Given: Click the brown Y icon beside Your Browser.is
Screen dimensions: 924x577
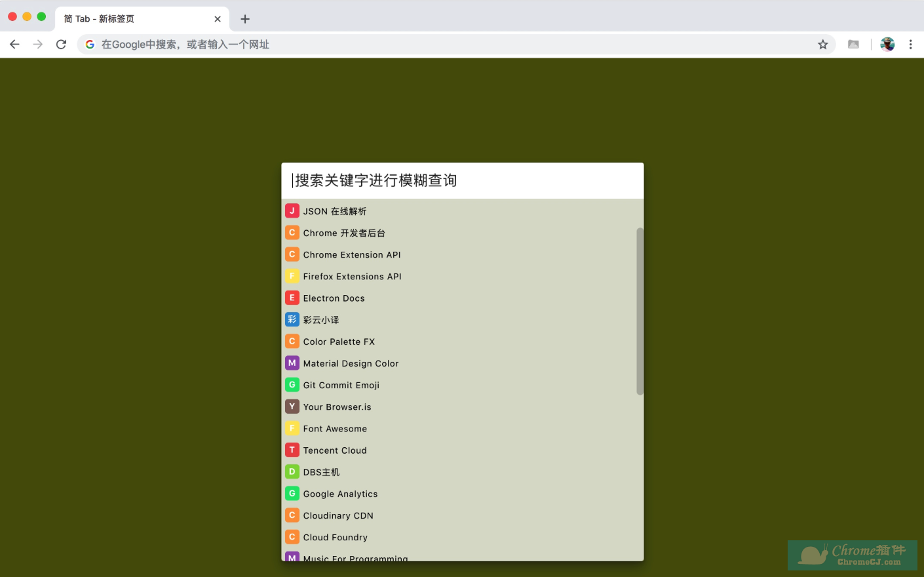Looking at the screenshot, I should (292, 407).
